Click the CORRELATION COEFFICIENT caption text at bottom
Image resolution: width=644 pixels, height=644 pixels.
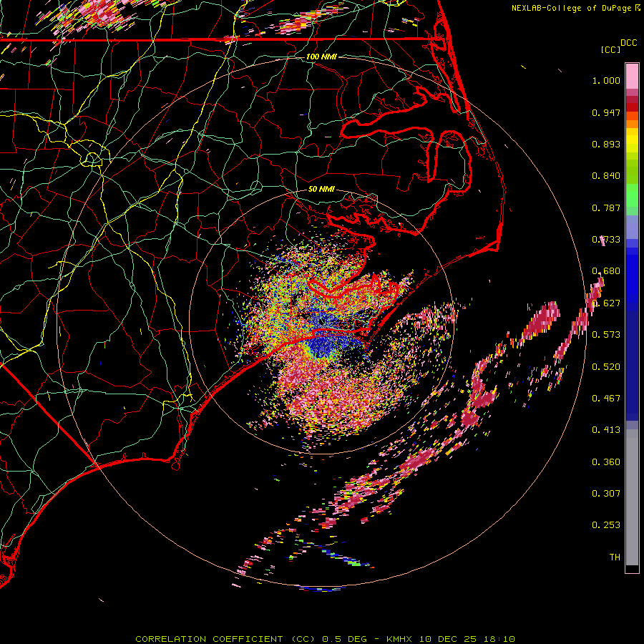325,639
